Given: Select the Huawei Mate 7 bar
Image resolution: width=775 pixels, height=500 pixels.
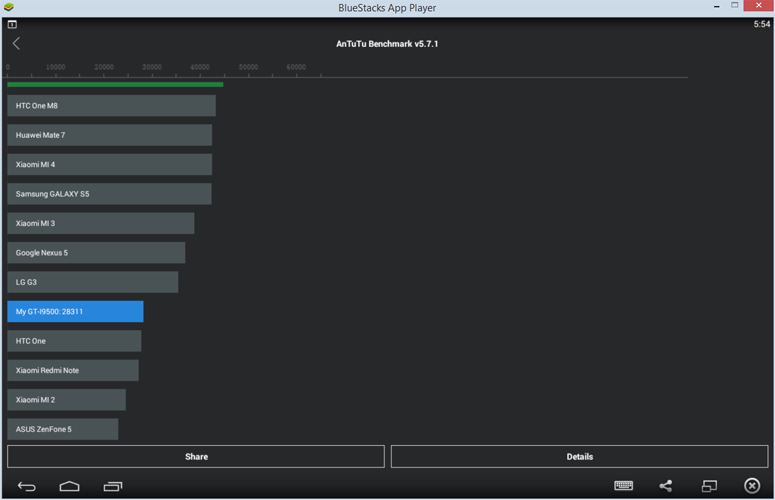Looking at the screenshot, I should click(110, 135).
